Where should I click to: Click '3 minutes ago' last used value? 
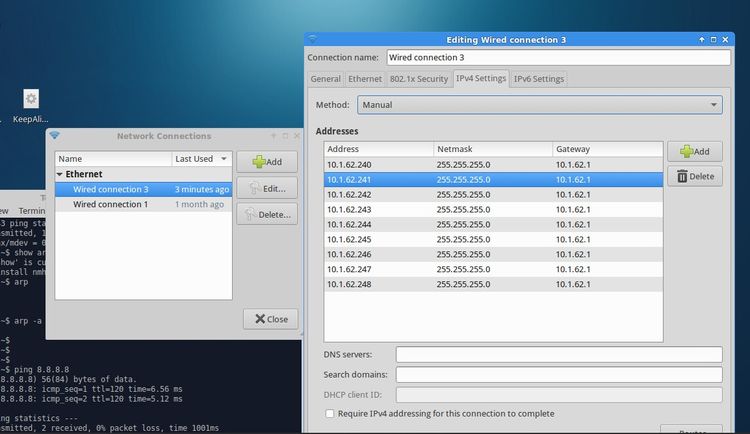[x=202, y=189]
